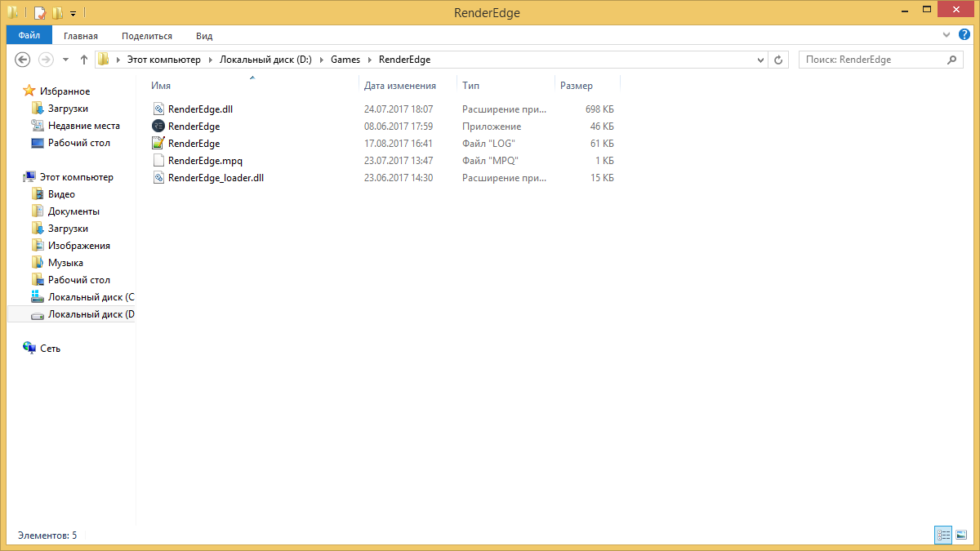Open Рабочий стол under Избранное
The width and height of the screenshot is (980, 551).
(78, 143)
